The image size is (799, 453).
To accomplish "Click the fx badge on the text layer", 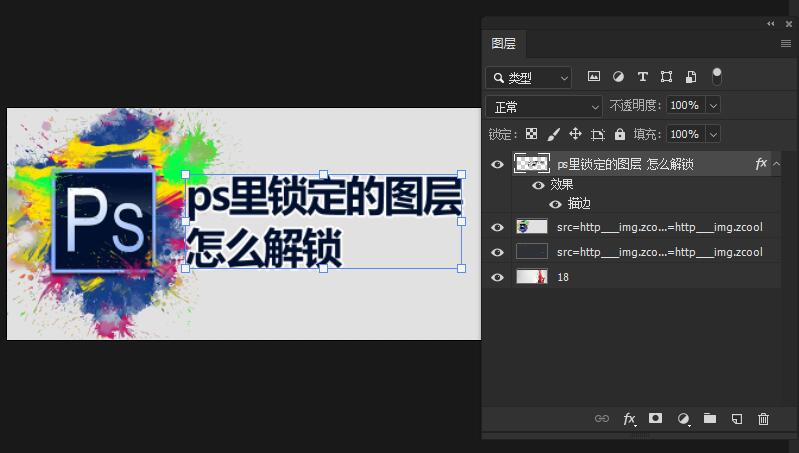I will [761, 164].
